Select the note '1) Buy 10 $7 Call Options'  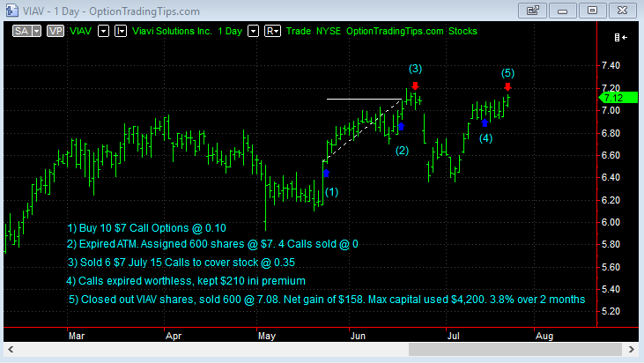(x=146, y=228)
